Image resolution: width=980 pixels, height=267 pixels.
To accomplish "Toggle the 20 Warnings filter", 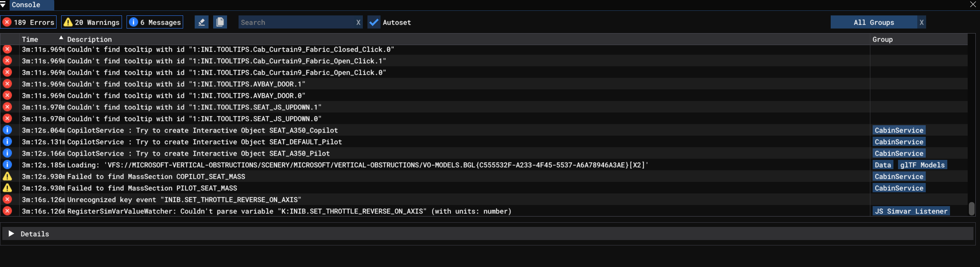I will 92,22.
